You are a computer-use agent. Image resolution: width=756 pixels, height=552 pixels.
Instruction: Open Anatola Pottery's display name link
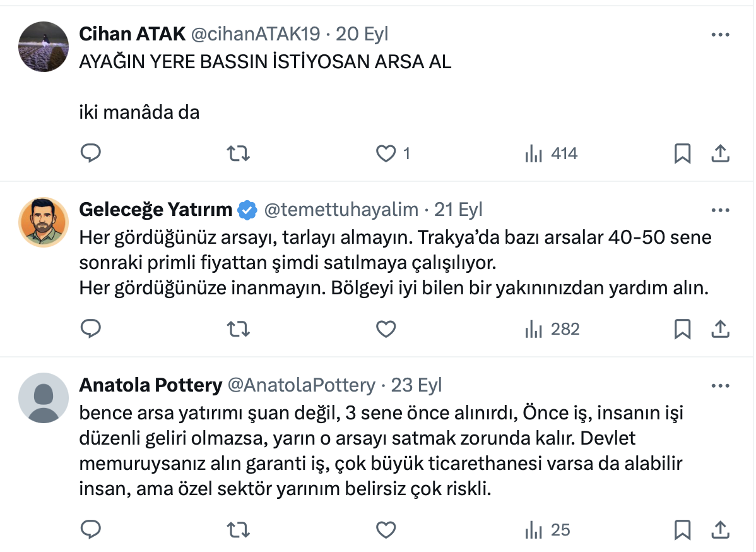[x=150, y=385]
